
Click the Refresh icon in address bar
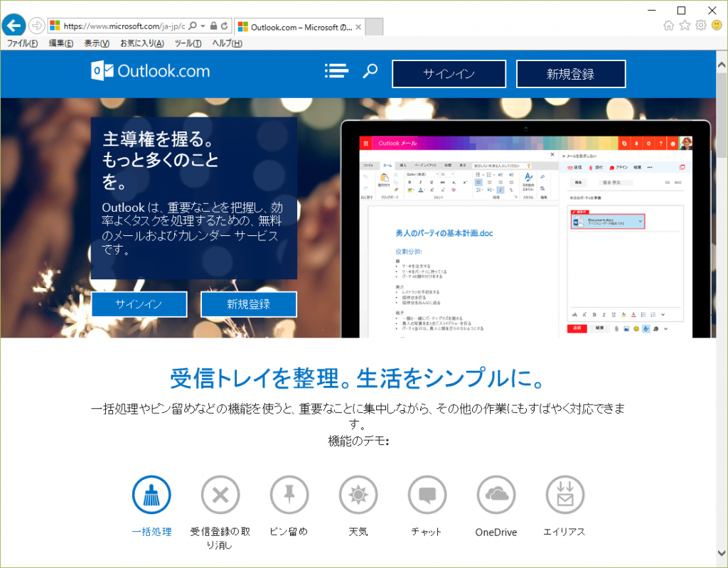(x=225, y=26)
